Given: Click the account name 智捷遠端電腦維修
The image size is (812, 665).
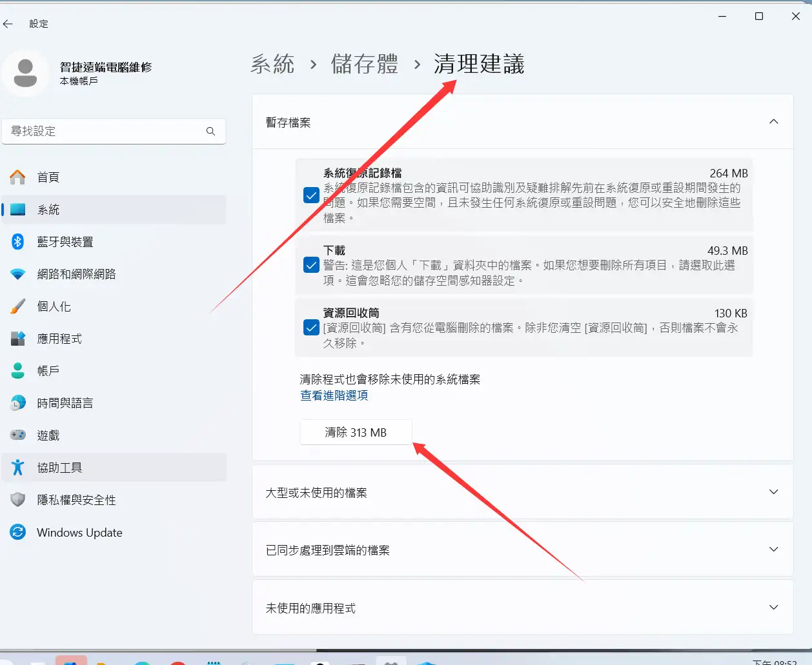Looking at the screenshot, I should click(x=106, y=67).
